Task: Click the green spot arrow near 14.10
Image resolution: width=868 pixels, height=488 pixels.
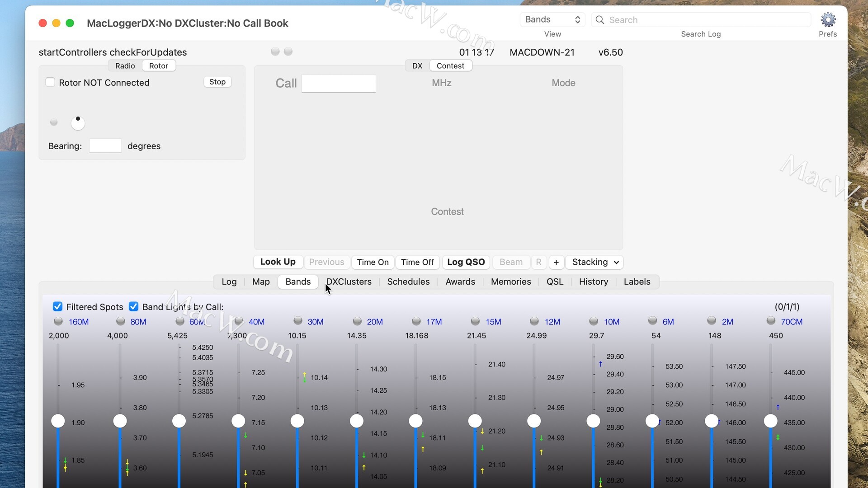Action: 364,455
